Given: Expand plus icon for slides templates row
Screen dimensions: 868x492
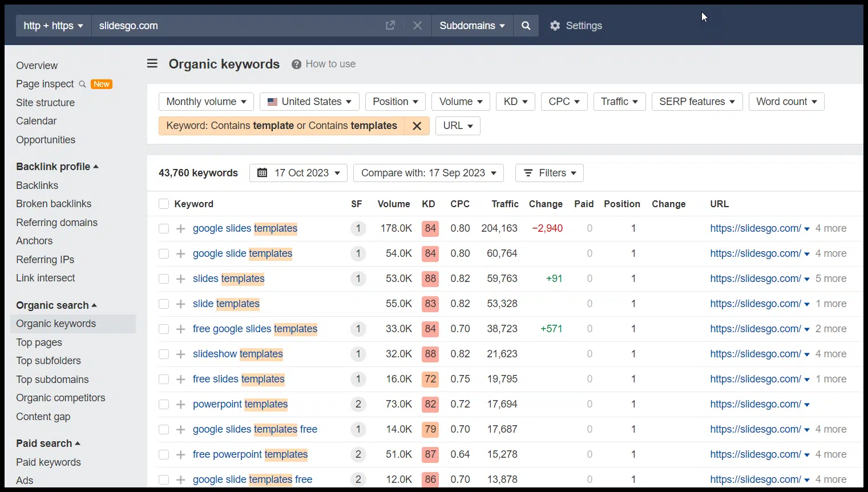Looking at the screenshot, I should coord(180,279).
